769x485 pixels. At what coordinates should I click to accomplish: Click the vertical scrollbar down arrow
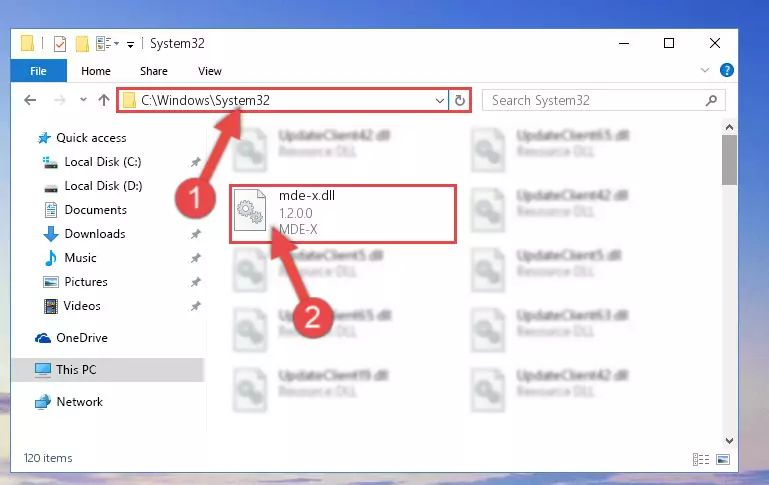pos(729,440)
